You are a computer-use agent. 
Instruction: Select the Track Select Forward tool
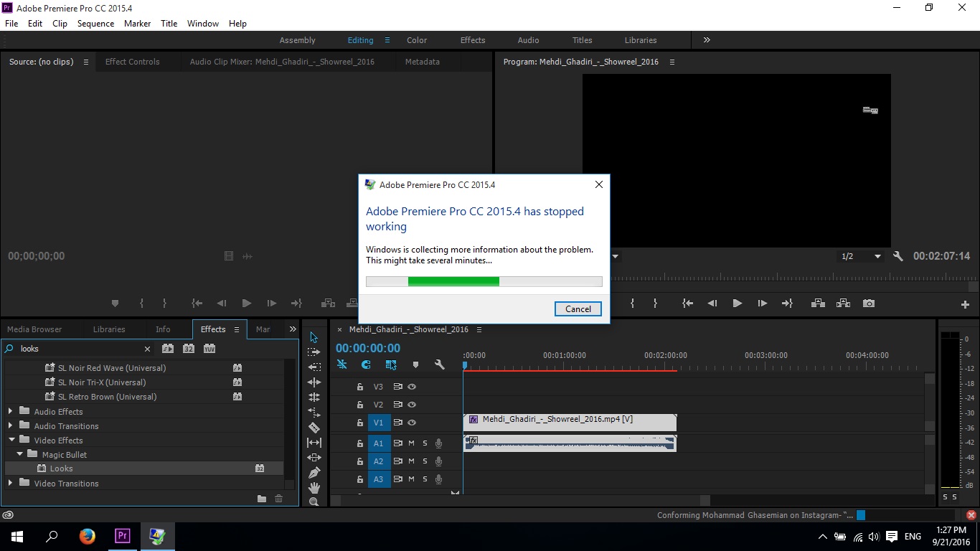pyautogui.click(x=314, y=352)
